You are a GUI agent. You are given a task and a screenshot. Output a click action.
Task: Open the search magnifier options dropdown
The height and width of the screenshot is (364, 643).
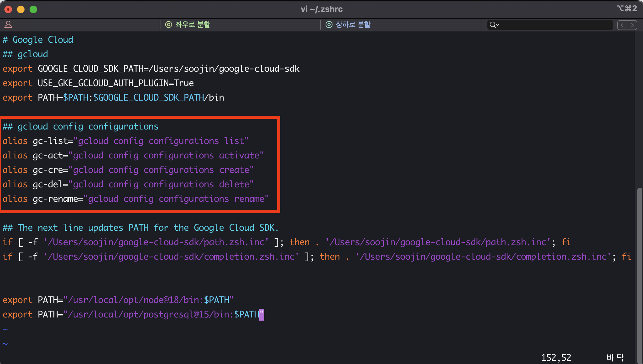(494, 25)
